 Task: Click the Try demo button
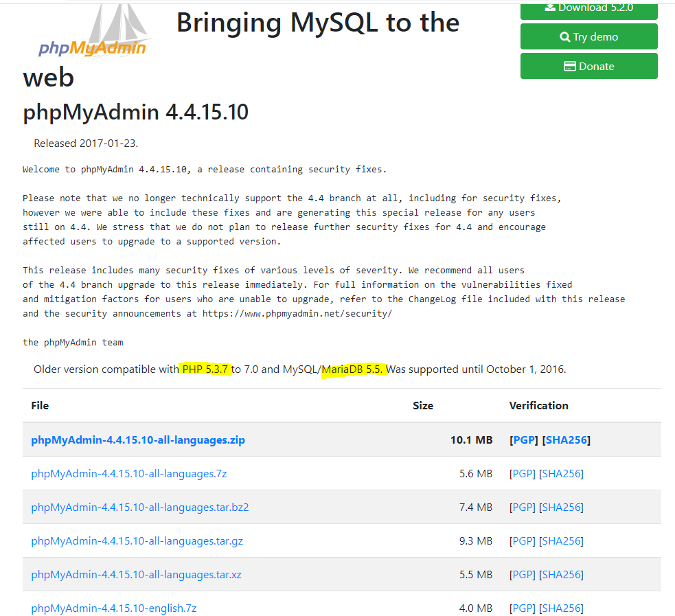(x=589, y=36)
